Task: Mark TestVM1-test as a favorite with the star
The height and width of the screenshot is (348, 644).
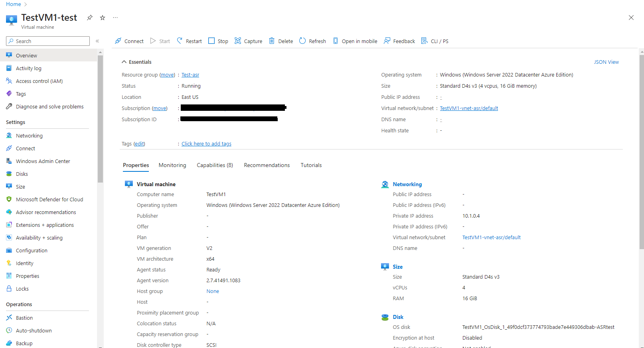Action: pos(103,18)
